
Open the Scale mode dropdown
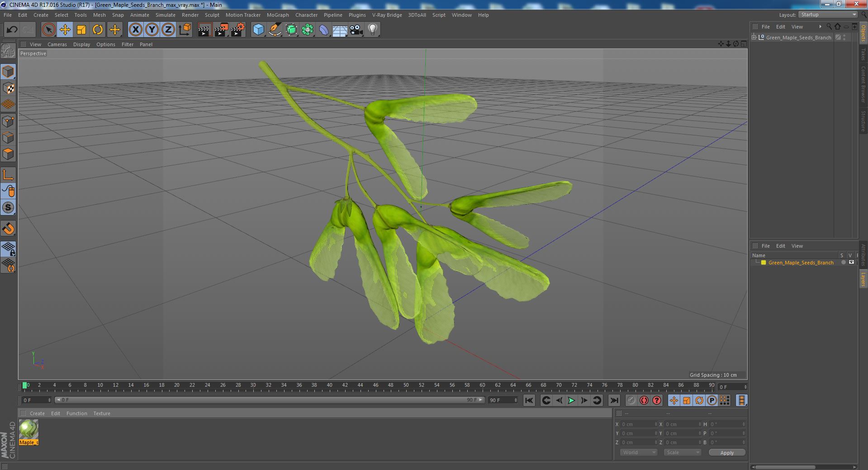pyautogui.click(x=682, y=452)
